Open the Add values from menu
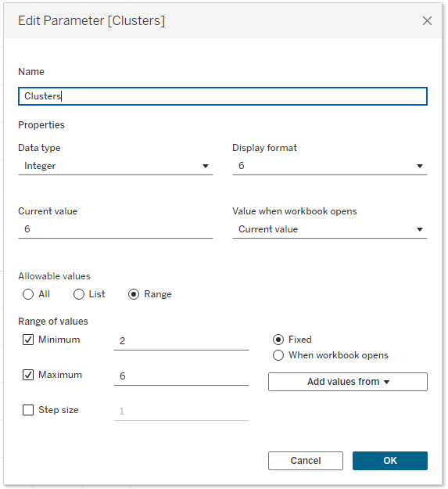Viewport: 448px width, 489px height. [348, 382]
